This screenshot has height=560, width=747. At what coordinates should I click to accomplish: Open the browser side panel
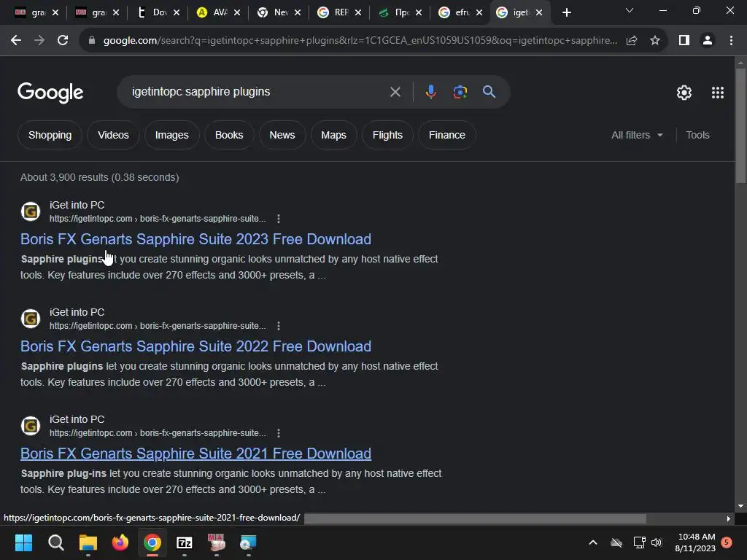coord(684,41)
